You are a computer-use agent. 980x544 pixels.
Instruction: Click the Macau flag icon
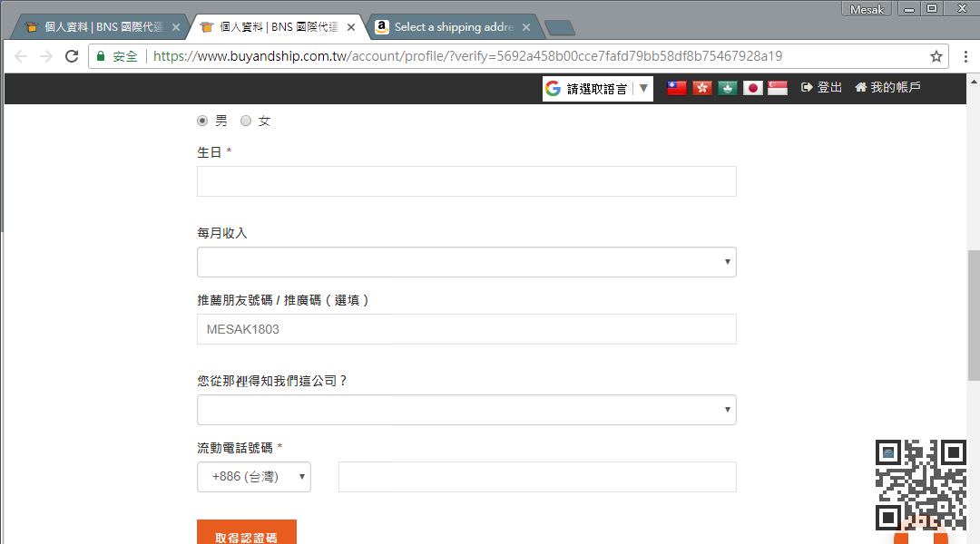[727, 88]
